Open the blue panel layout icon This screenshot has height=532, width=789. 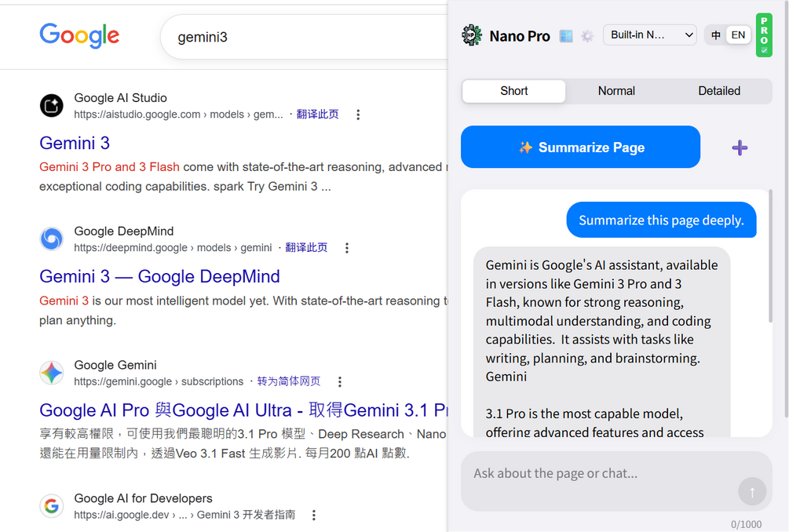(x=566, y=35)
